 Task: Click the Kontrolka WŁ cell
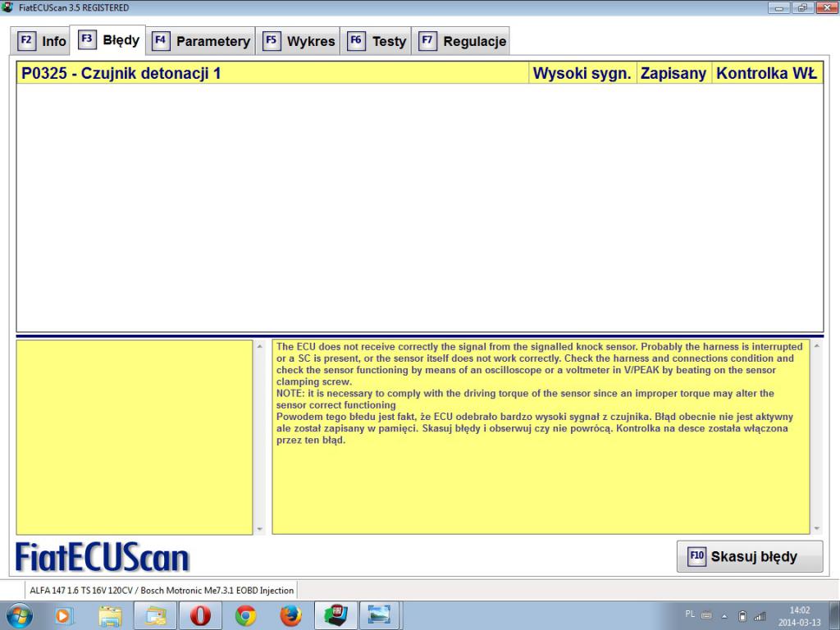[767, 73]
